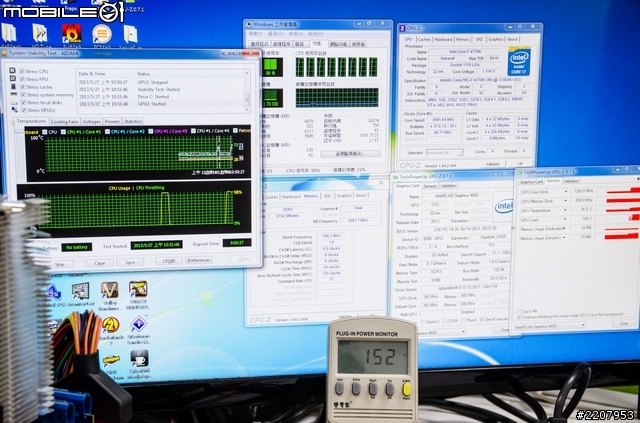The image size is (640, 423).
Task: Click the GPU Load red history graph
Action: tap(618, 219)
